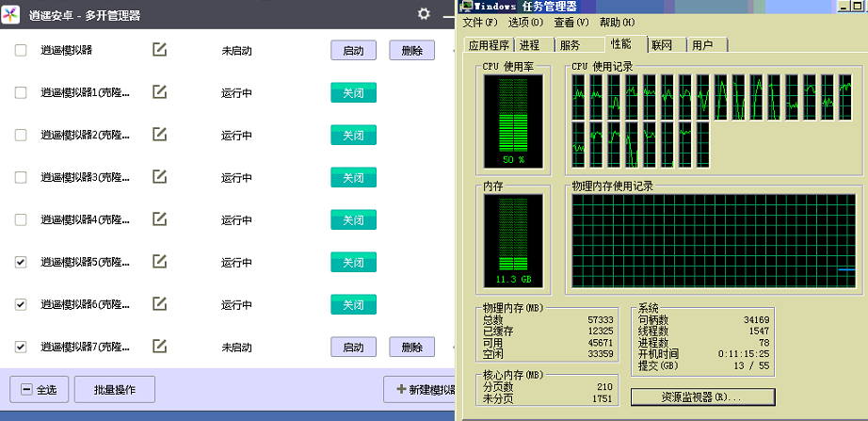This screenshot has height=421, width=868.
Task: Tick checkbox for 逍遥模拟器3
Action: point(21,177)
